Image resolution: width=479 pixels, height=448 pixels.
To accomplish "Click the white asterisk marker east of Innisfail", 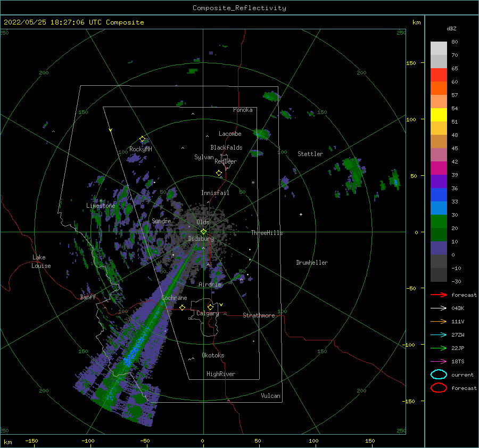I will 253,183.
